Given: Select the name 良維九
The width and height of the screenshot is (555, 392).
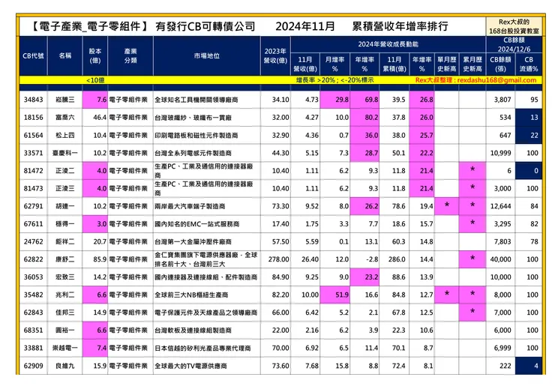Looking at the screenshot, I should tap(65, 366).
